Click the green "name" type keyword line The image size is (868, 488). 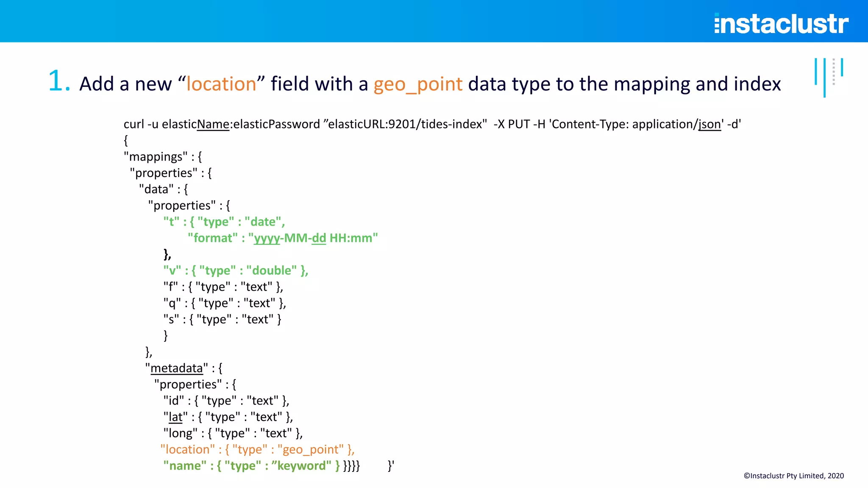[252, 466]
